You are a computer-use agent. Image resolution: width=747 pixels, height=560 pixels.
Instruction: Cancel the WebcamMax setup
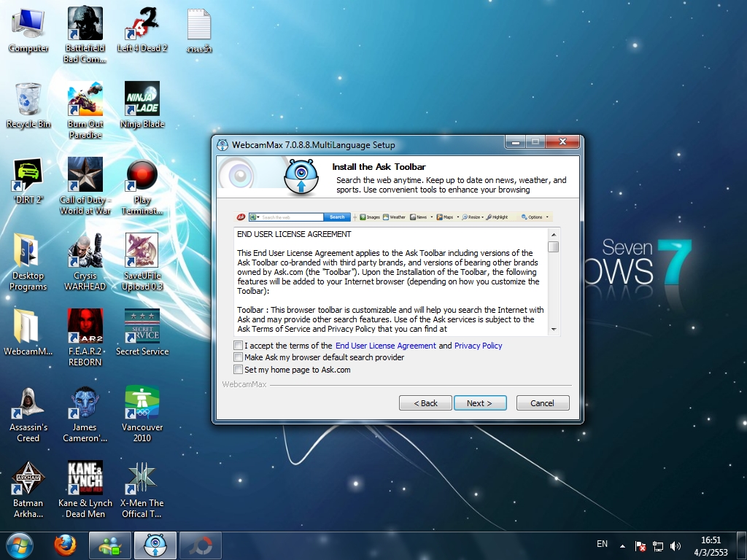click(x=543, y=402)
